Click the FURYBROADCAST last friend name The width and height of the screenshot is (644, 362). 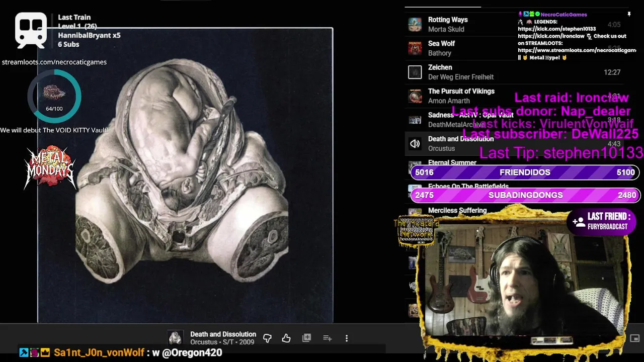[x=608, y=227]
